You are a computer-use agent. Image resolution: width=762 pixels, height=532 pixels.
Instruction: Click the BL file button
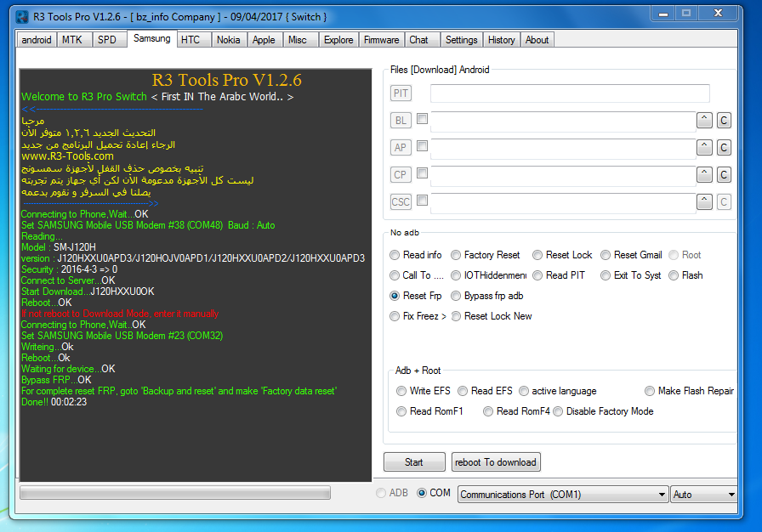(x=401, y=121)
